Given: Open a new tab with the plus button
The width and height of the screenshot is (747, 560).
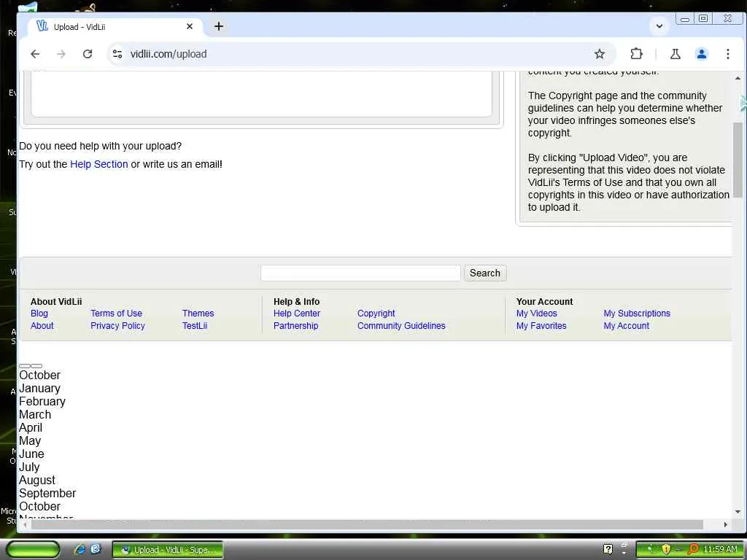Looking at the screenshot, I should (x=219, y=26).
